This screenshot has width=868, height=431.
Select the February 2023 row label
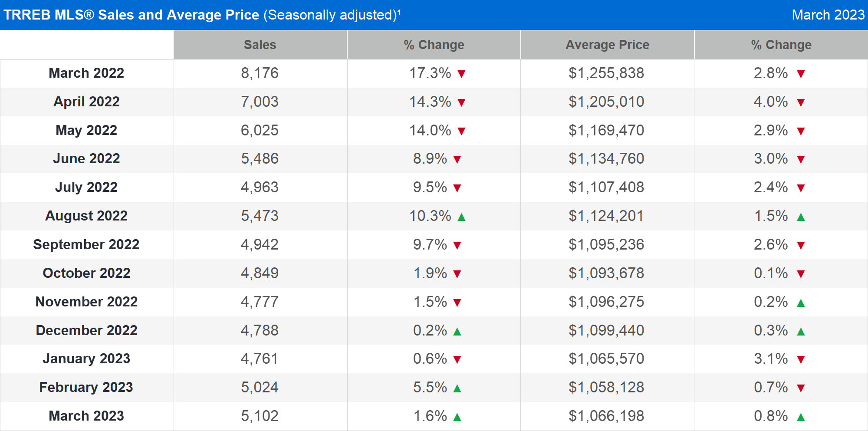(x=86, y=387)
